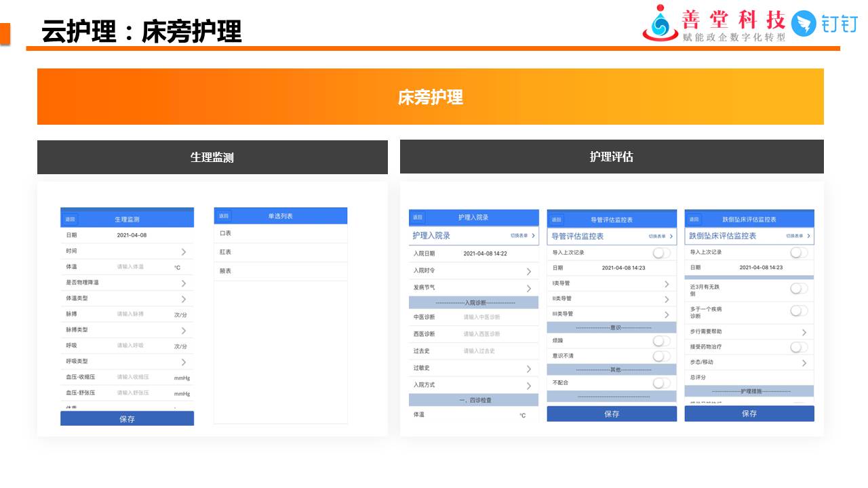Open the I类导管 options

[666, 284]
